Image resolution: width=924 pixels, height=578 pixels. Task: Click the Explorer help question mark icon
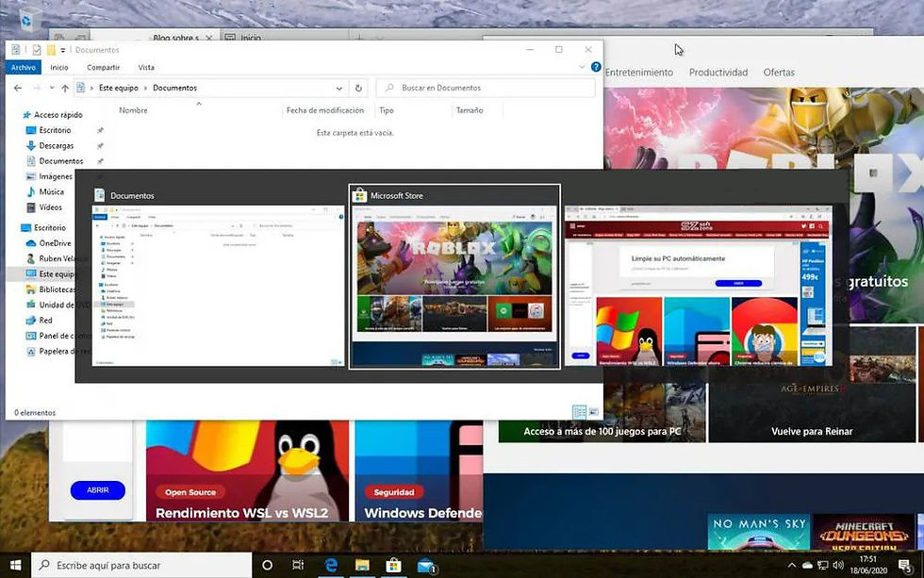tap(596, 67)
